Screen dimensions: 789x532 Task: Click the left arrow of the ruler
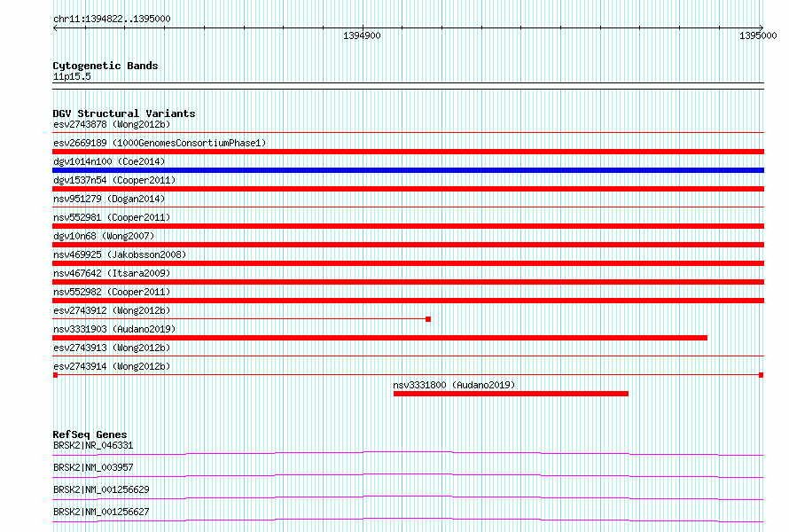pyautogui.click(x=55, y=28)
